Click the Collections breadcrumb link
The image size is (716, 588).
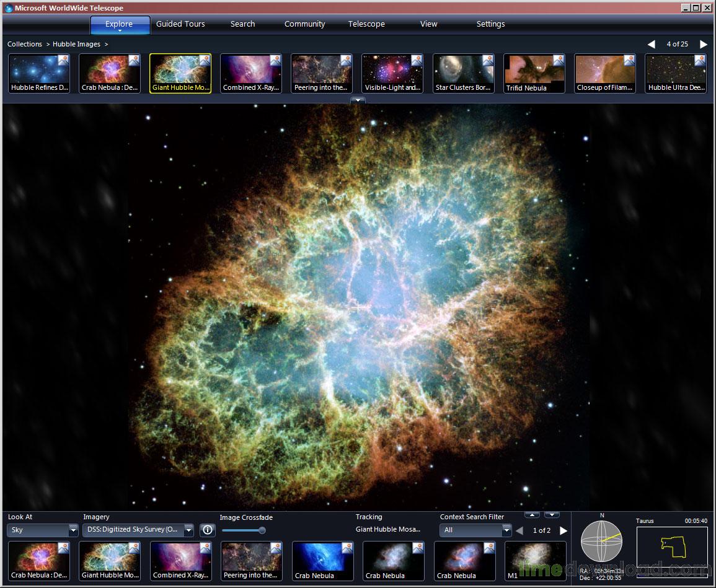click(25, 44)
